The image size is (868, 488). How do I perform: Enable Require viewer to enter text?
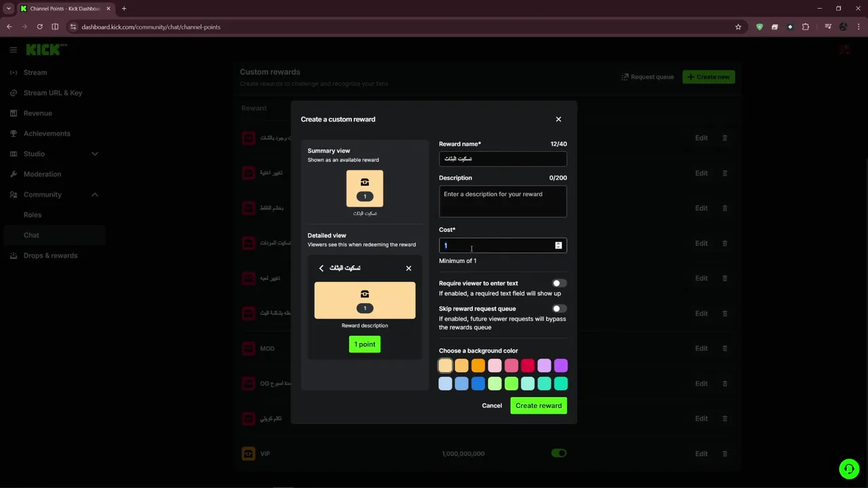tap(559, 283)
